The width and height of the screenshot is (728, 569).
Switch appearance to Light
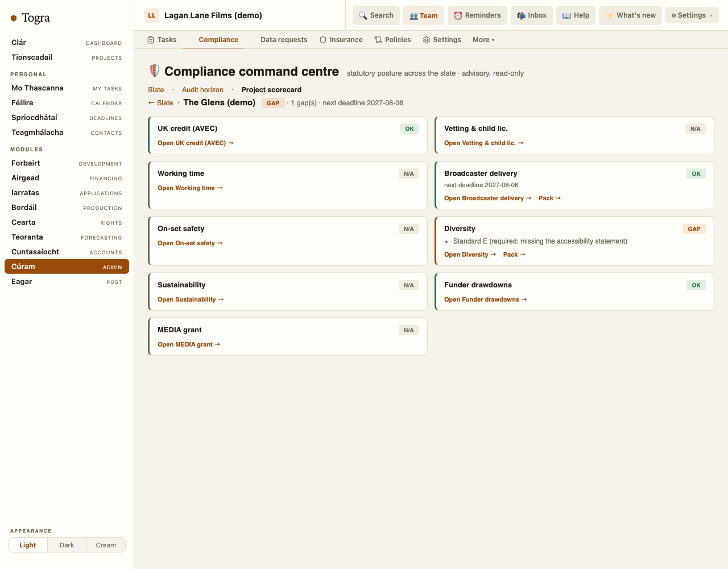[28, 545]
